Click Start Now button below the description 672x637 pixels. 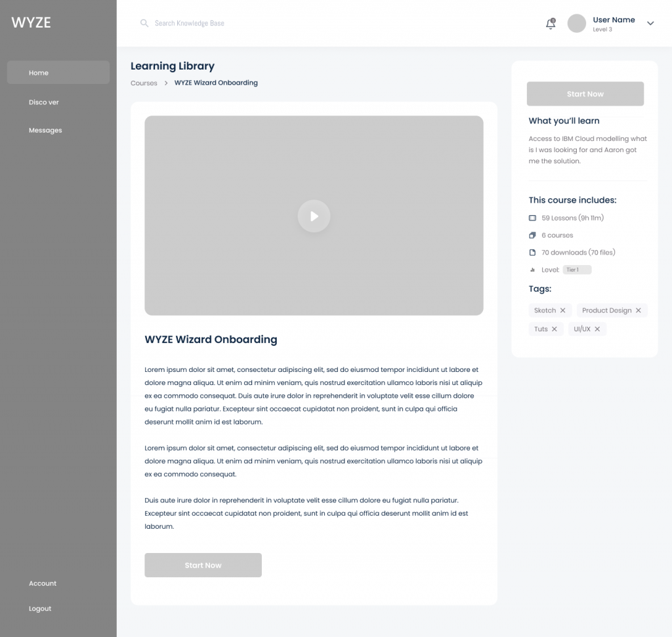pos(203,565)
